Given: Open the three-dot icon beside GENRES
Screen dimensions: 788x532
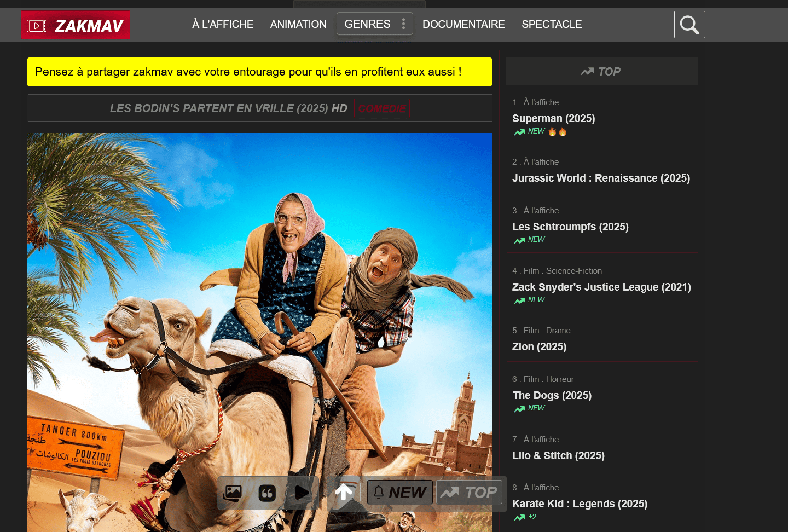Looking at the screenshot, I should pyautogui.click(x=403, y=24).
